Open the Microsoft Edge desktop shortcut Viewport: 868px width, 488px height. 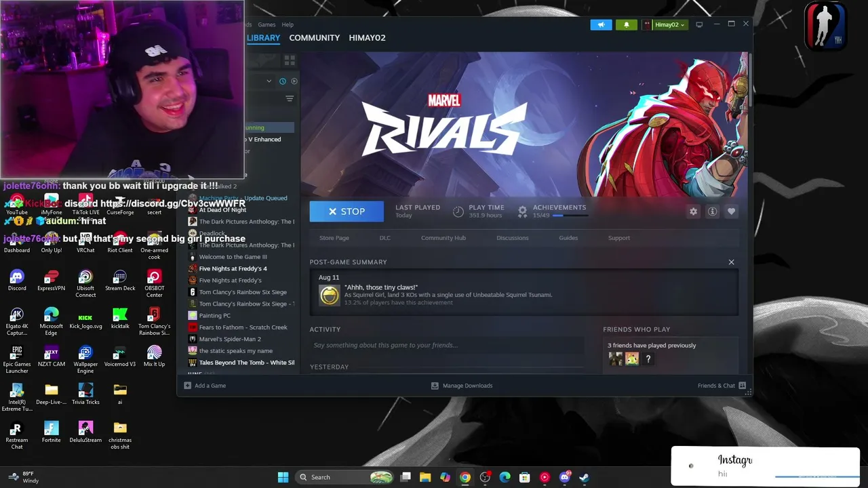coord(51,321)
